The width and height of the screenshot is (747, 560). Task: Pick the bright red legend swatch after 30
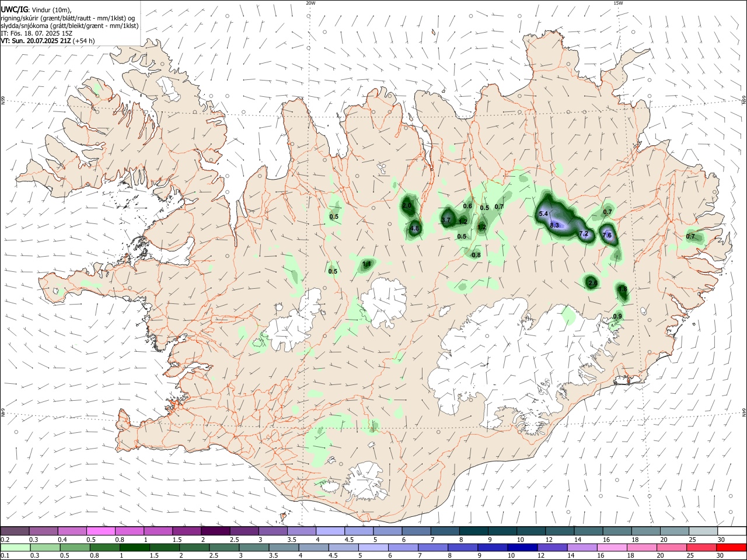[x=732, y=547]
